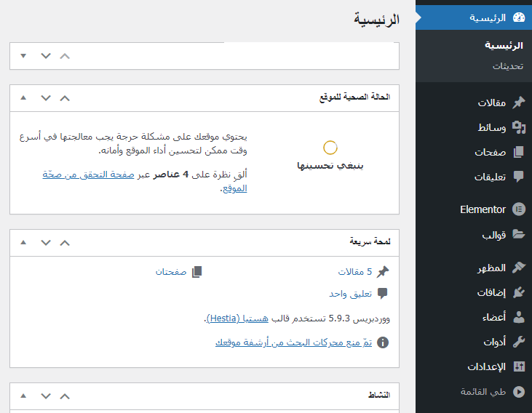The height and width of the screenshot is (413, 532).
Task: Open Comments speech bubble icon in sidebar
Action: tap(518, 177)
